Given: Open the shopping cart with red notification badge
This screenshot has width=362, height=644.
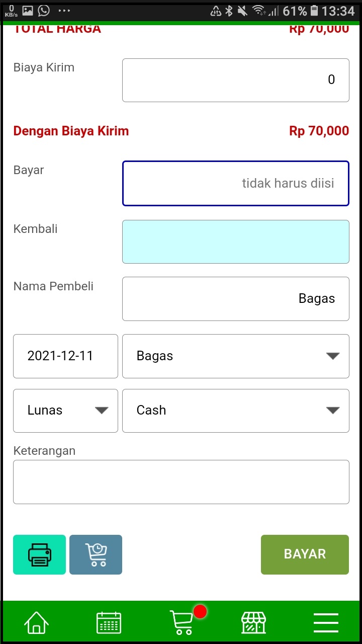Looking at the screenshot, I should pyautogui.click(x=181, y=622).
